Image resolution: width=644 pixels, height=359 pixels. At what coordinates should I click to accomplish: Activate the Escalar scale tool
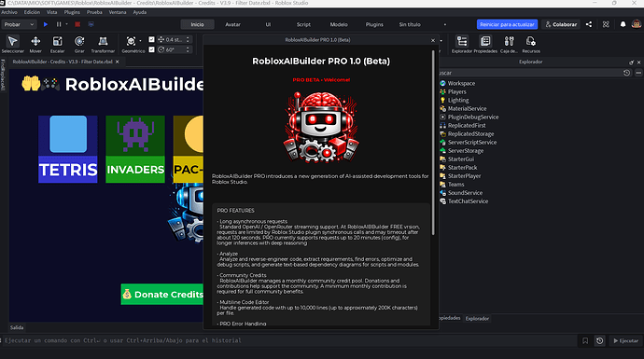(x=58, y=44)
